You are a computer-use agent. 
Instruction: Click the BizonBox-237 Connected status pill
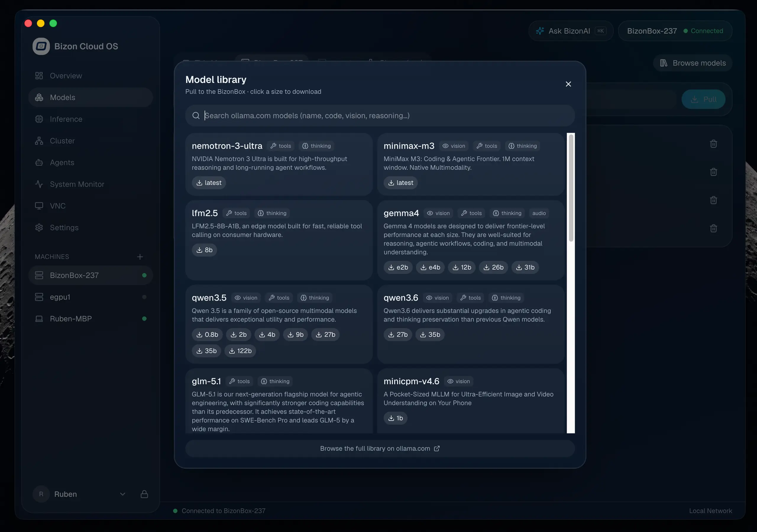675,31
